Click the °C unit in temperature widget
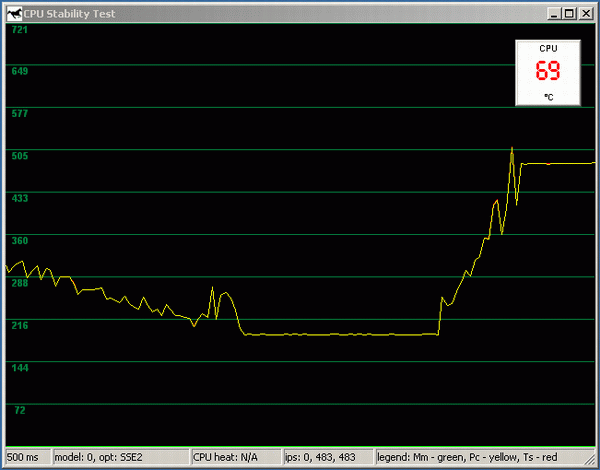 (548, 97)
